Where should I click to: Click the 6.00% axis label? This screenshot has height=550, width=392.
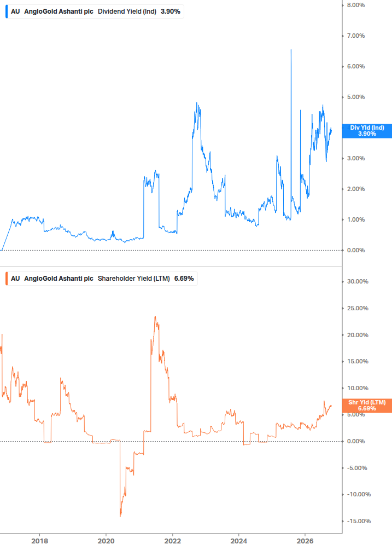[355, 66]
